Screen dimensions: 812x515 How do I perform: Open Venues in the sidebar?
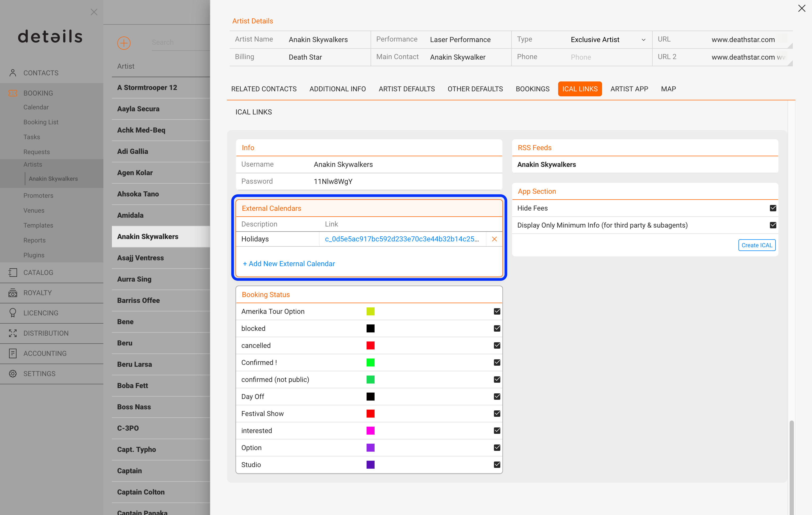34,211
